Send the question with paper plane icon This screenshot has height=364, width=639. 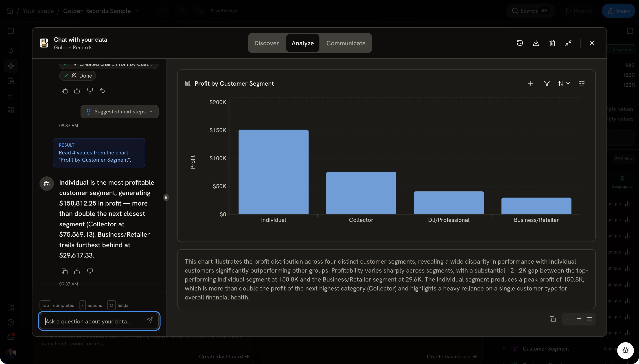tap(150, 320)
